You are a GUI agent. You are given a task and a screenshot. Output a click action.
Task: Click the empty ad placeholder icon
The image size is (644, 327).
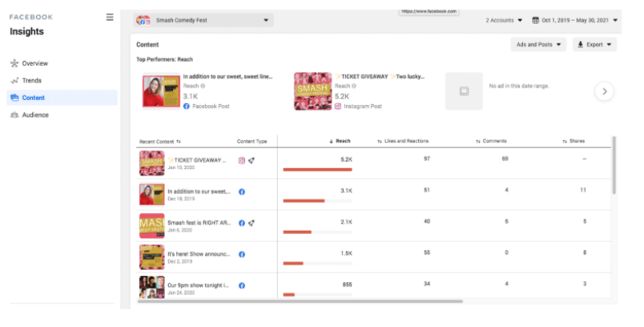[464, 91]
